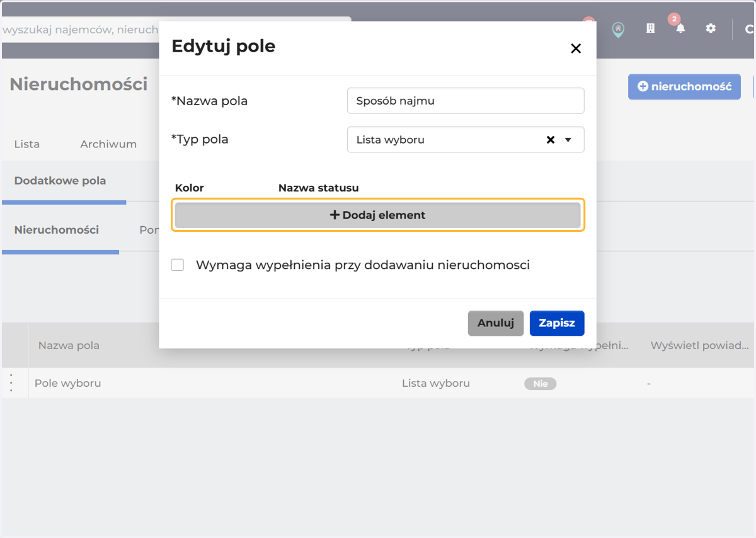
Task: Click the add nieruchomość button
Action: click(684, 86)
